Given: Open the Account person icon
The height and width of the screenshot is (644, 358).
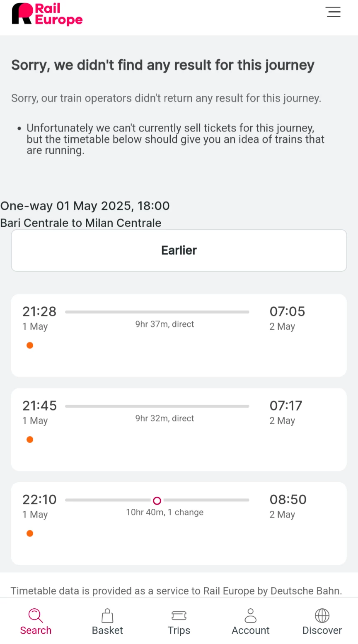Looking at the screenshot, I should click(251, 615).
